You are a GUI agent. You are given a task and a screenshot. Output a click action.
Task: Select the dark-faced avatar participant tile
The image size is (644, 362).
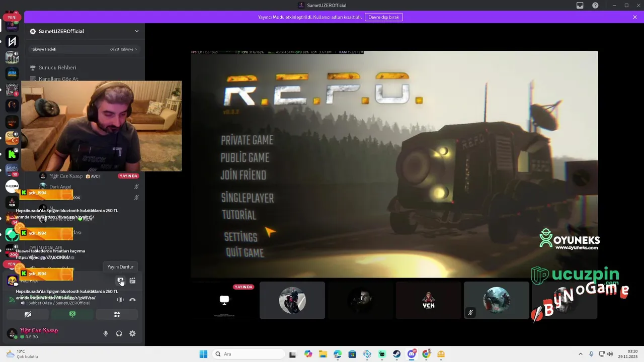coord(360,300)
